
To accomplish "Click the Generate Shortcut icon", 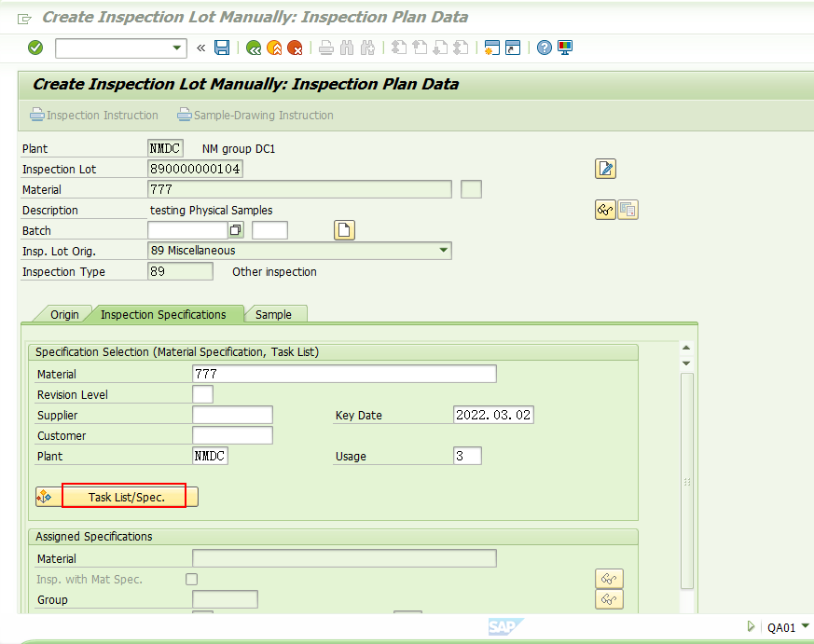I will pyautogui.click(x=513, y=48).
